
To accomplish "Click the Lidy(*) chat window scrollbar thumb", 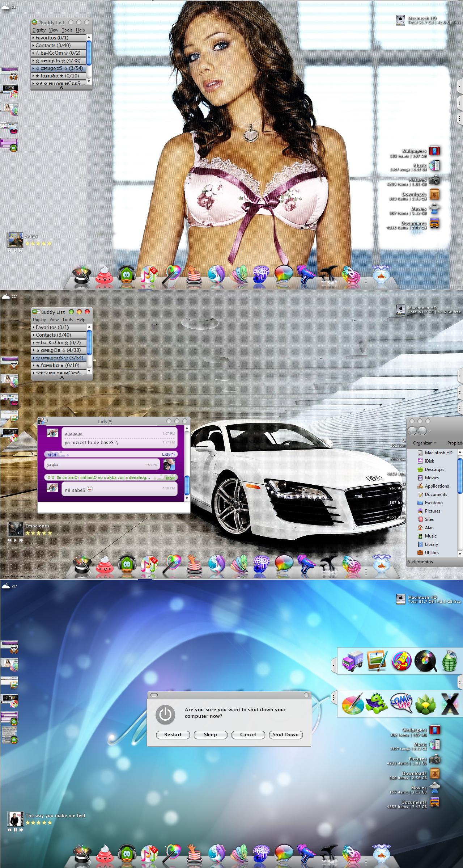I will (x=187, y=485).
